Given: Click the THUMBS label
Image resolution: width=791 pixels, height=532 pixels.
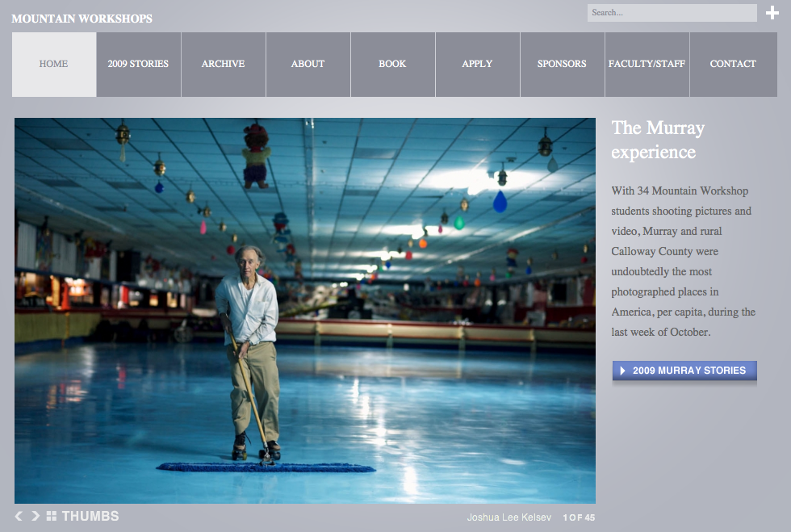Looking at the screenshot, I should pos(90,516).
